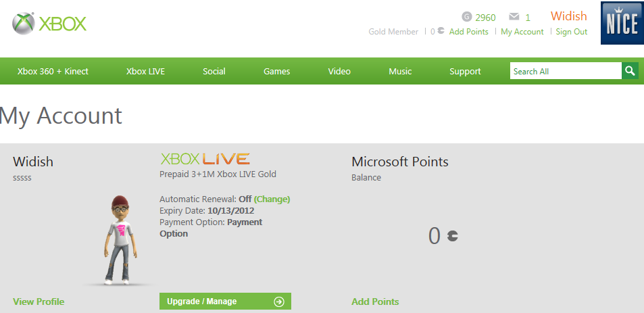644x313 pixels.
Task: Click the Sign Out link
Action: point(571,32)
